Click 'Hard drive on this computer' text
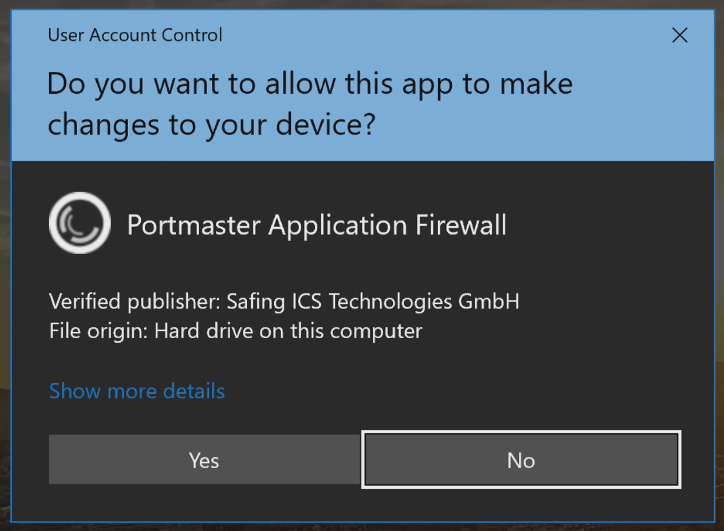The height and width of the screenshot is (531, 724). coord(288,331)
